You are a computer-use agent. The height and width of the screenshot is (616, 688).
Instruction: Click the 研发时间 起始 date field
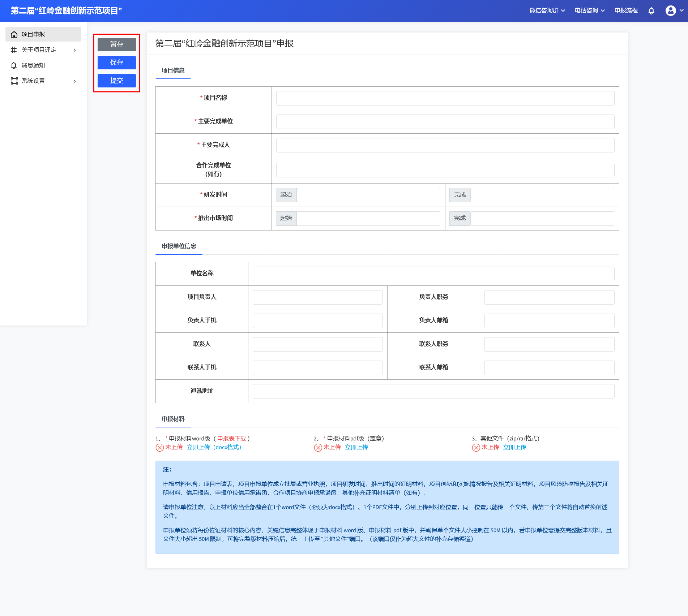368,195
